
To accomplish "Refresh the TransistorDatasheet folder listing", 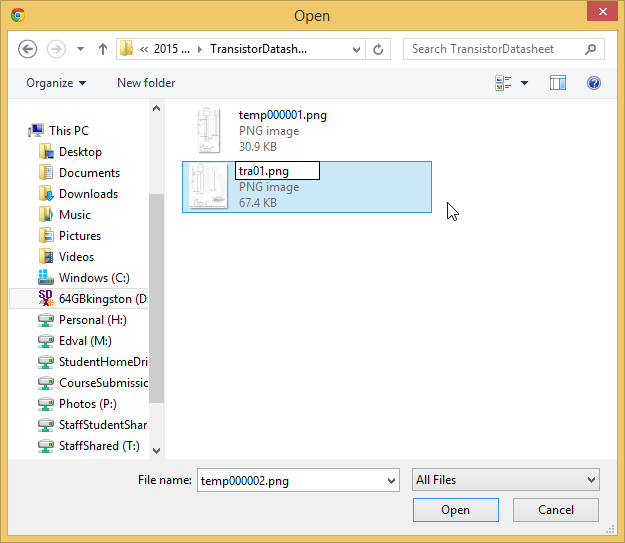I will click(x=378, y=49).
